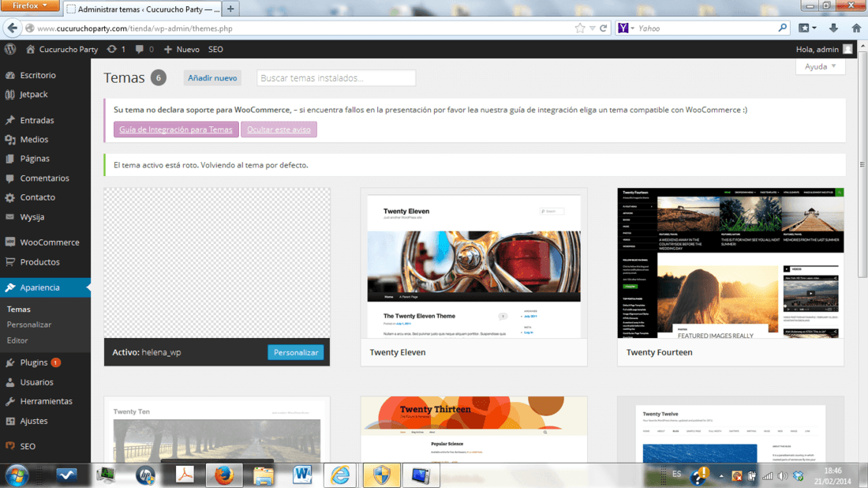Click Ocultar este aviso button
Screen dimensions: 868x488
click(279, 130)
